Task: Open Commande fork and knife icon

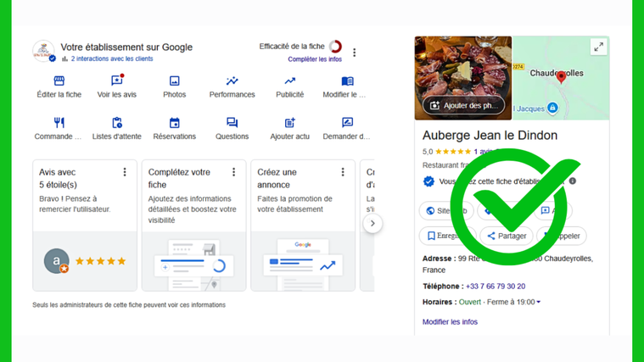Action: pos(59,122)
